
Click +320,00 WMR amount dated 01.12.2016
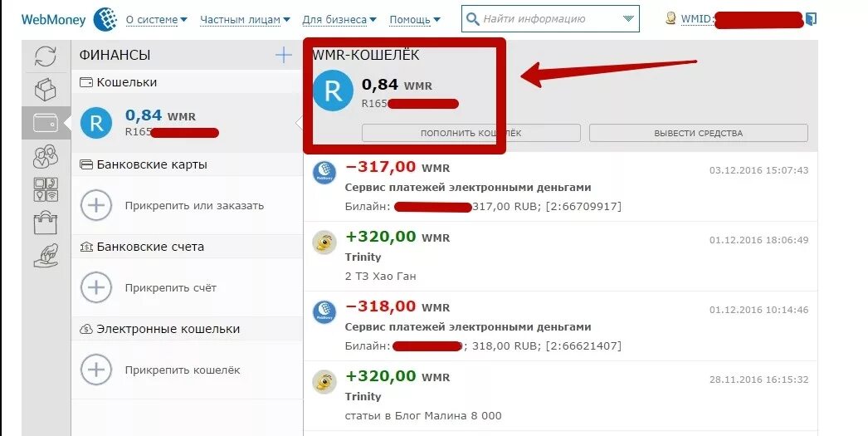coord(397,237)
